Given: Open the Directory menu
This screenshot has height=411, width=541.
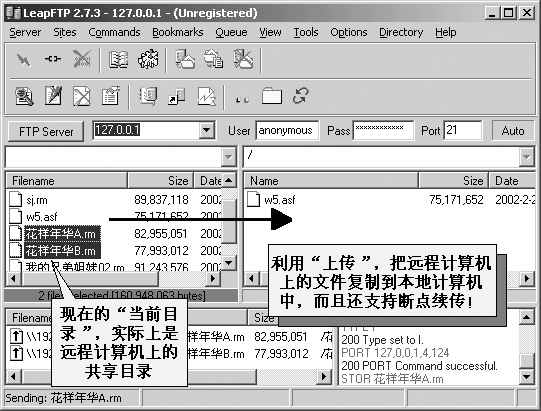Looking at the screenshot, I should (x=401, y=32).
